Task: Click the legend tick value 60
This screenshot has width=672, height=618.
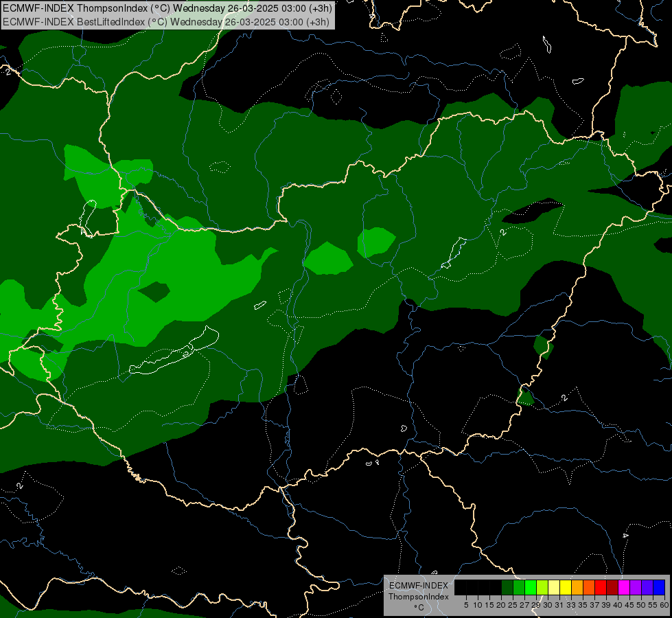Action: [664, 605]
